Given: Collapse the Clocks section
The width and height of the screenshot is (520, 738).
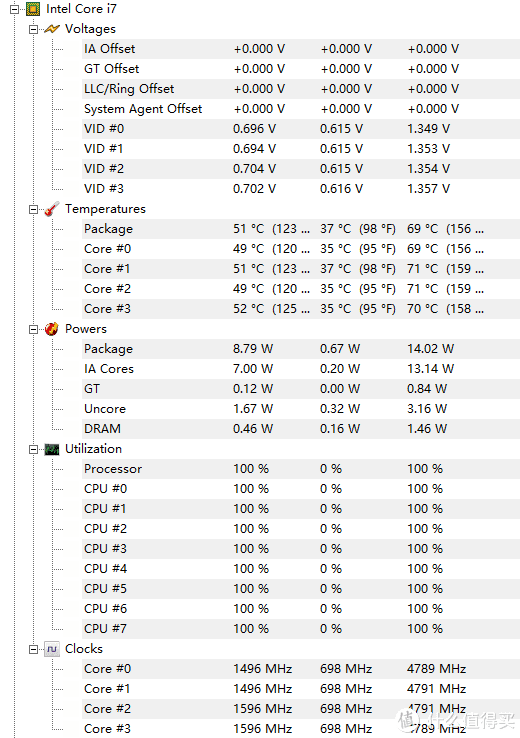Looking at the screenshot, I should [33, 650].
